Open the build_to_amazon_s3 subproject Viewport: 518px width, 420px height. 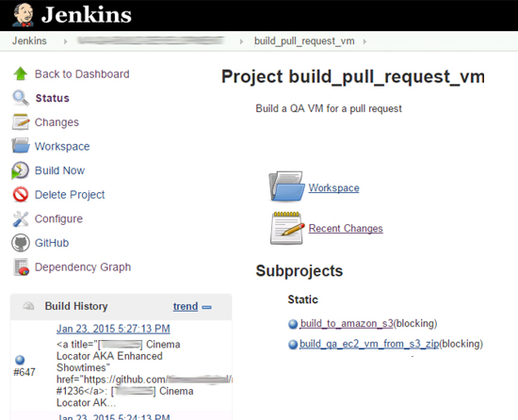(x=347, y=323)
